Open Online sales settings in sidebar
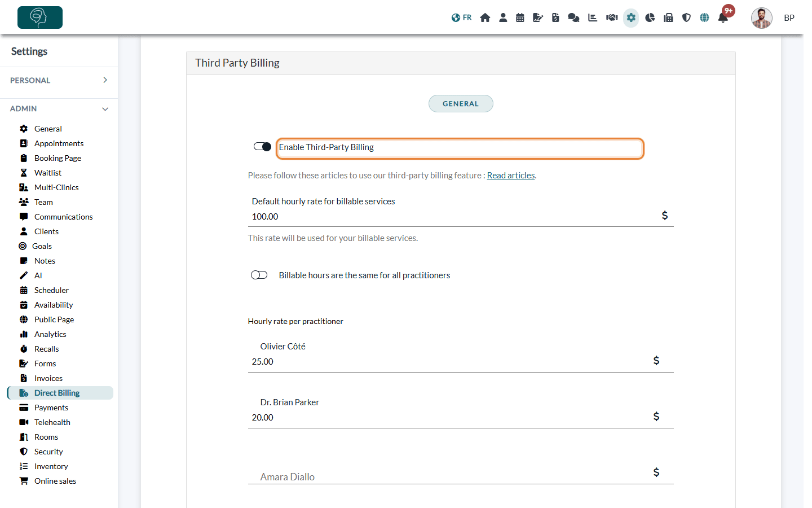 pos(55,481)
